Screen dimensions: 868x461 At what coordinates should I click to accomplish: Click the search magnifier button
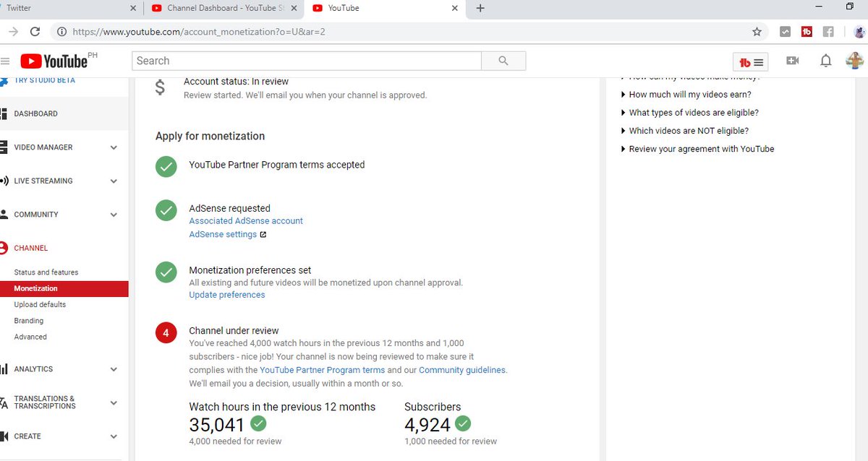point(503,61)
